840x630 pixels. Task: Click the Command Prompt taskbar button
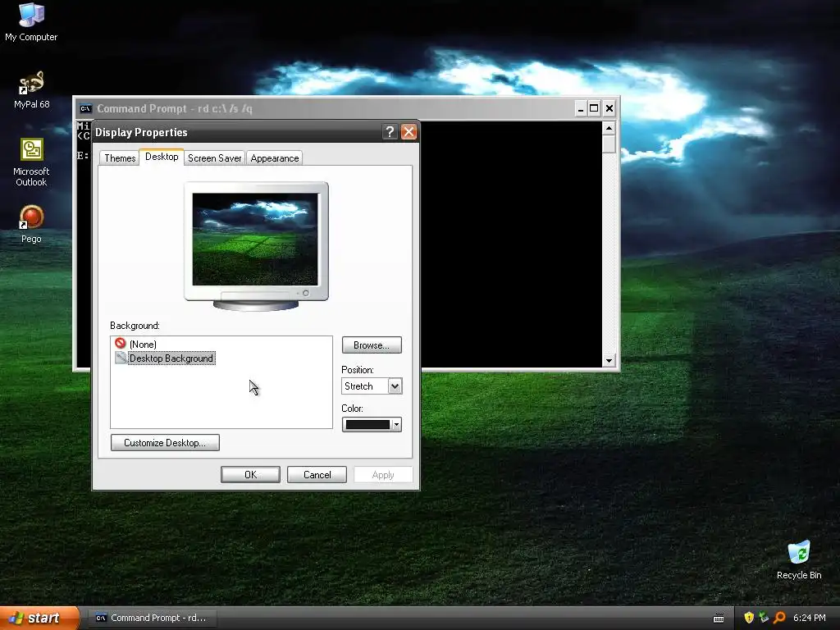click(152, 618)
